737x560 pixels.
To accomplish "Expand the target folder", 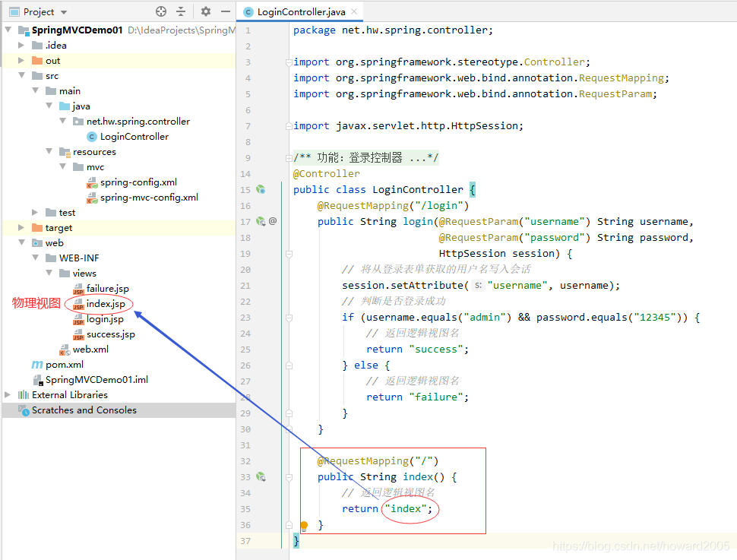I will point(21,228).
